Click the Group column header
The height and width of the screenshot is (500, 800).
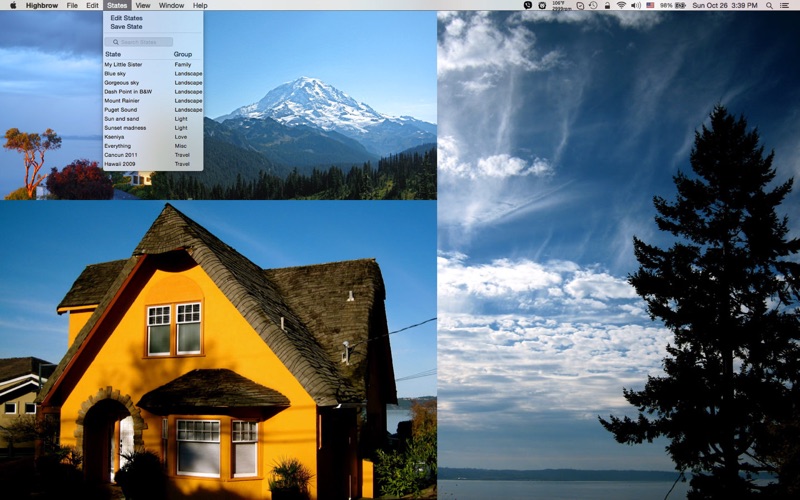[183, 54]
